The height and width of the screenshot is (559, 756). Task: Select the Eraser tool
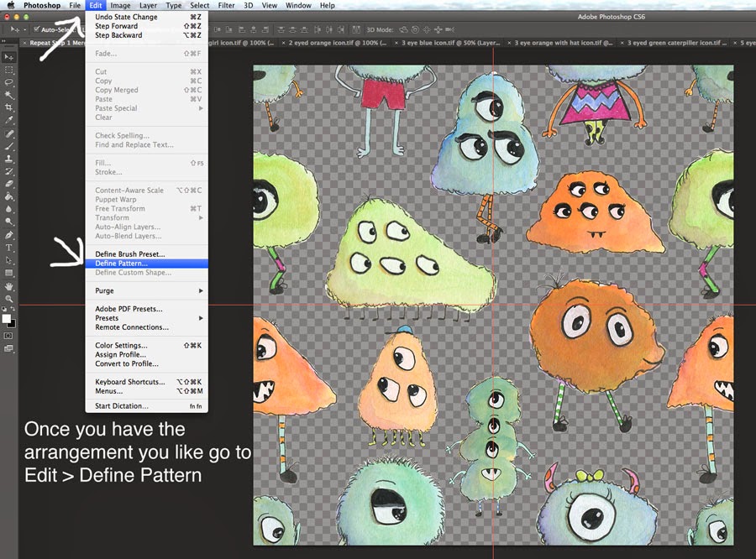[x=8, y=183]
